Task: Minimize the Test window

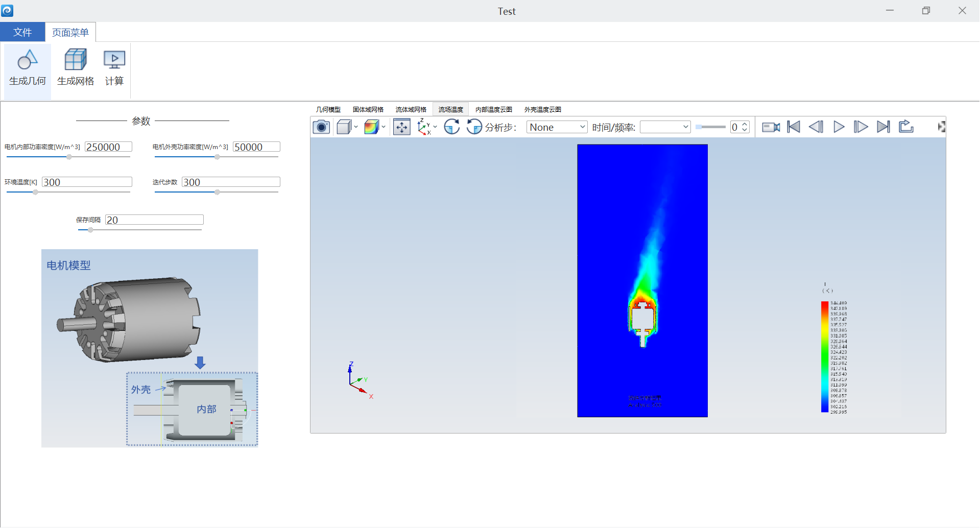Action: click(890, 11)
